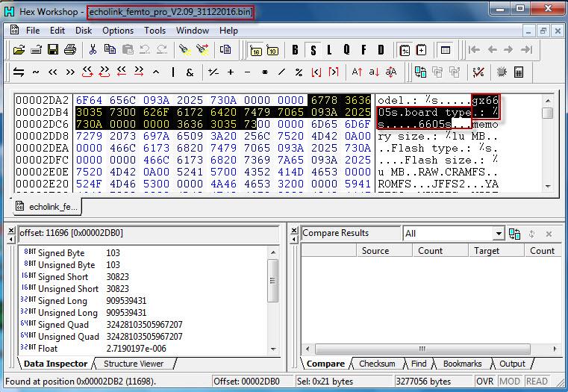Click the compare icon beside the All dropdown
Screen dimensions: 568x392
(x=514, y=234)
